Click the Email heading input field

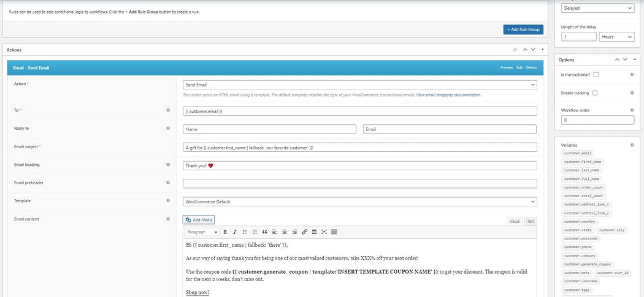pos(360,165)
